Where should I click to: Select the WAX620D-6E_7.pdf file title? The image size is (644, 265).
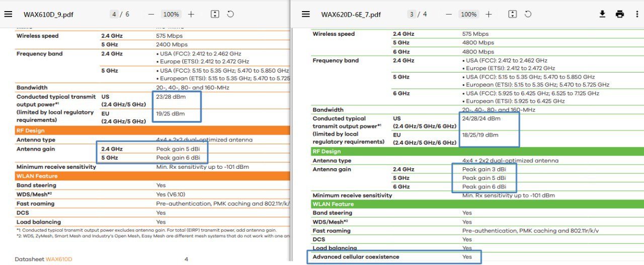(351, 15)
